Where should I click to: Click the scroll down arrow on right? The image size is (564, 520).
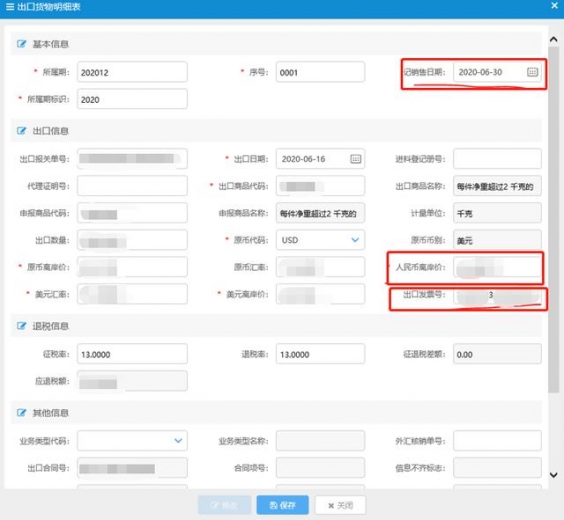554,475
